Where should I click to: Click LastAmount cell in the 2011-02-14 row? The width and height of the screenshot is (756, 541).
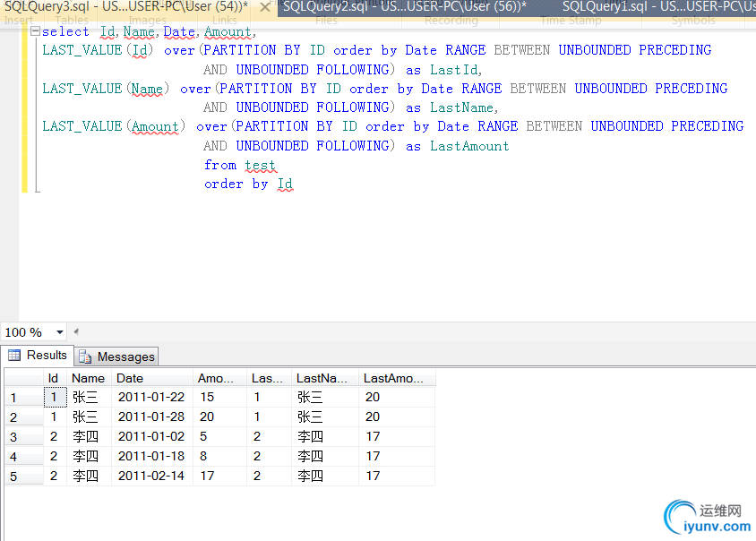[x=397, y=476]
